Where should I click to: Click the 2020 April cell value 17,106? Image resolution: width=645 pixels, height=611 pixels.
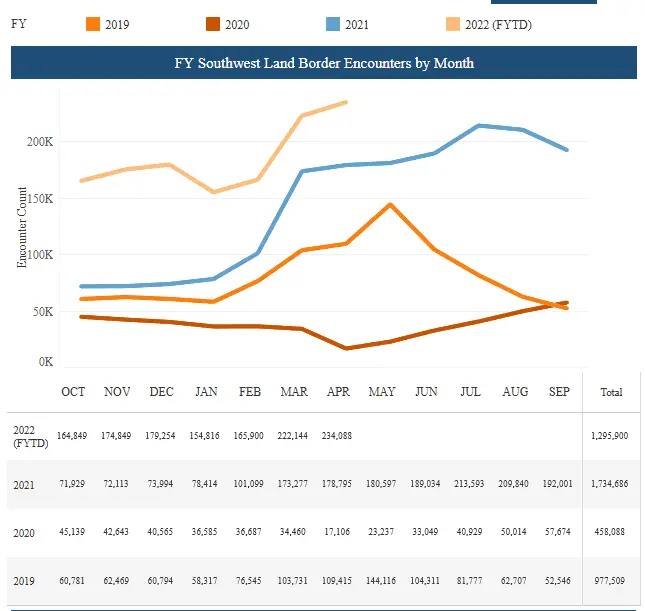pyautogui.click(x=337, y=534)
